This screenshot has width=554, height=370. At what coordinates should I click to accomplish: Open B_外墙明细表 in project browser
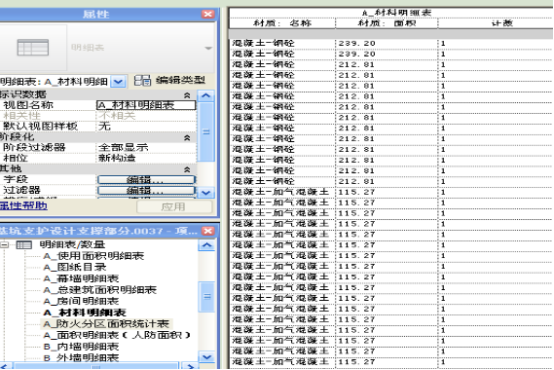coord(81,358)
